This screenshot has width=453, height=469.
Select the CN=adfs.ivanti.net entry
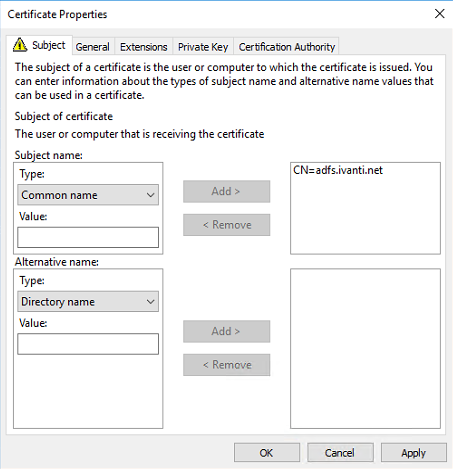click(x=338, y=170)
